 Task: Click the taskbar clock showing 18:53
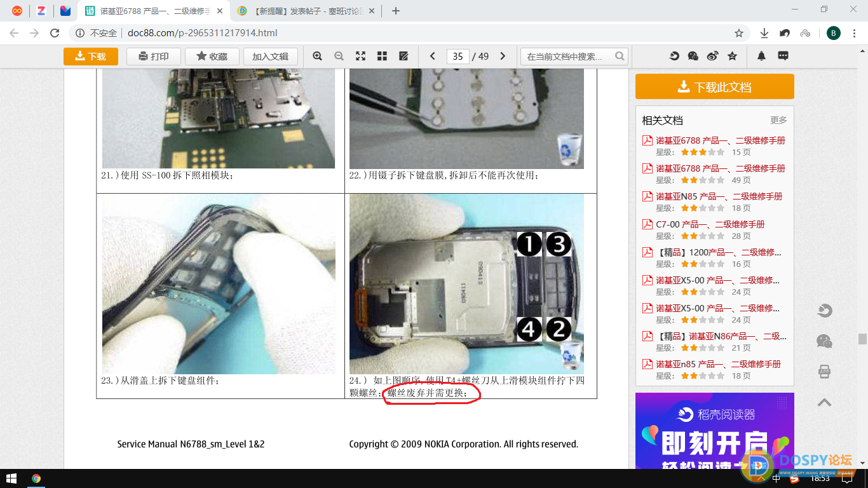coord(820,478)
